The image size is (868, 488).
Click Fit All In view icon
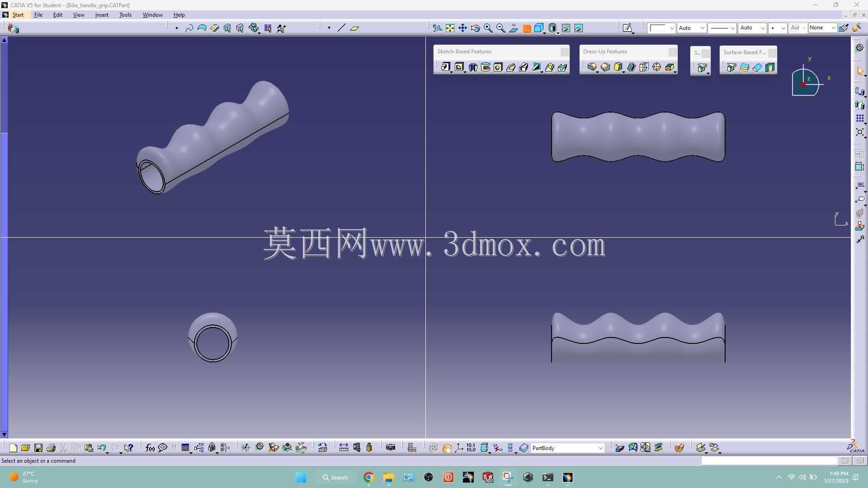point(450,28)
